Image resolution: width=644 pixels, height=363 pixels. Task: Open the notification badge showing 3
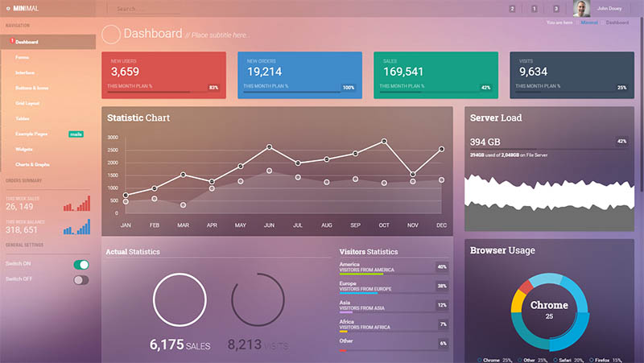coord(555,9)
